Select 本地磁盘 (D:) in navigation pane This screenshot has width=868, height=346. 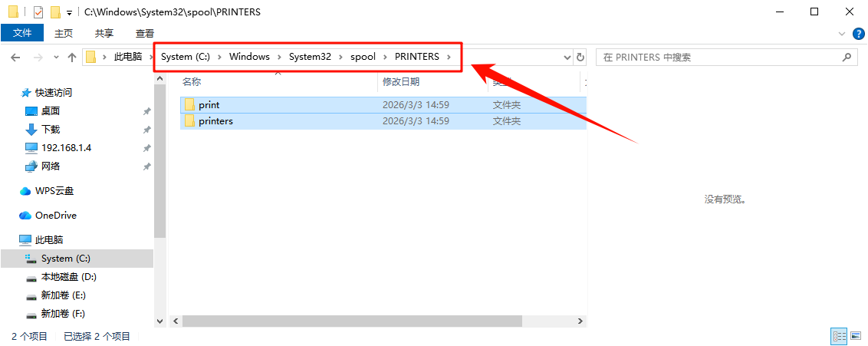[68, 277]
